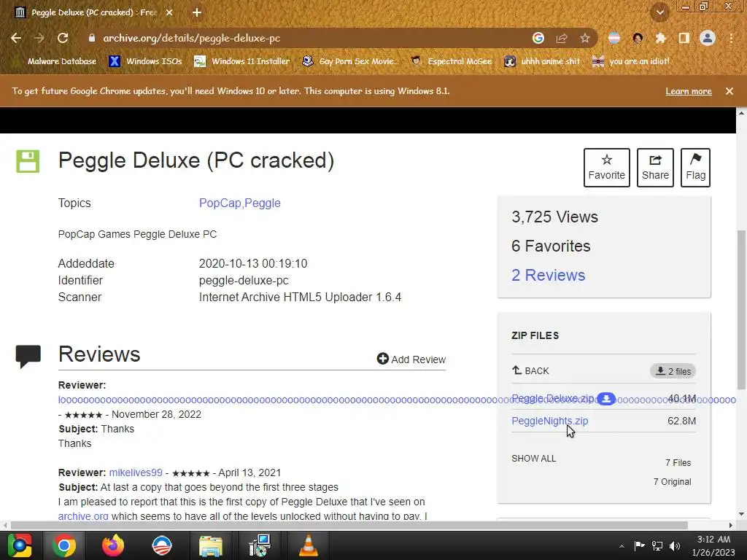Open the looooo... reviewer profile link
Image resolution: width=747 pixels, height=560 pixels.
397,400
